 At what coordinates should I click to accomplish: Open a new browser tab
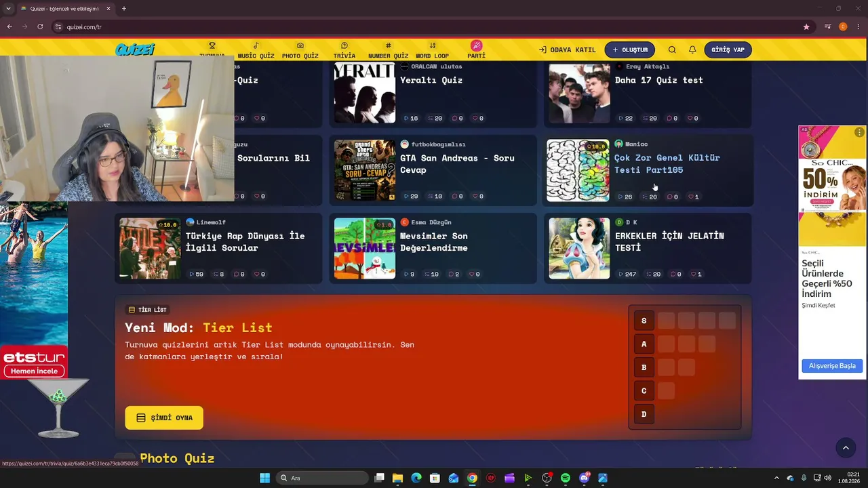123,9
